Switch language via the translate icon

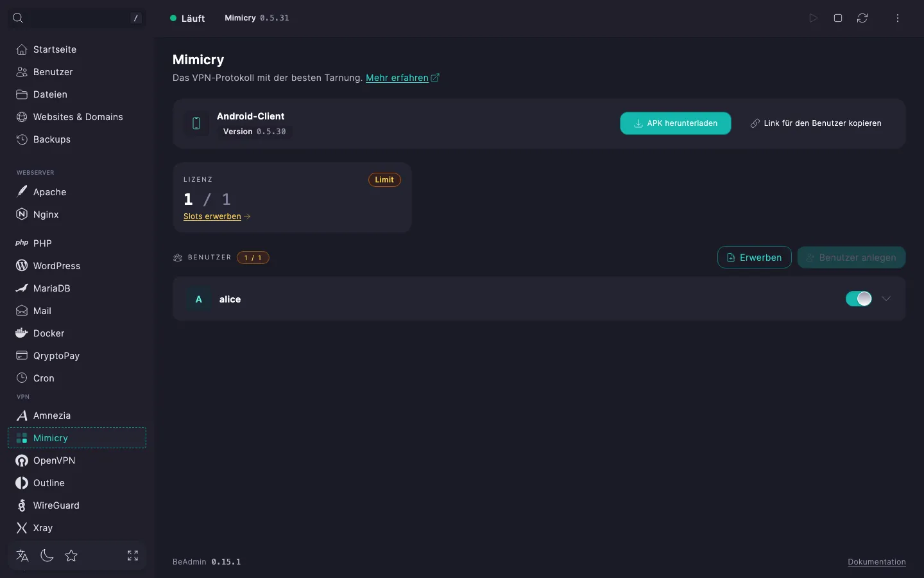[22, 556]
